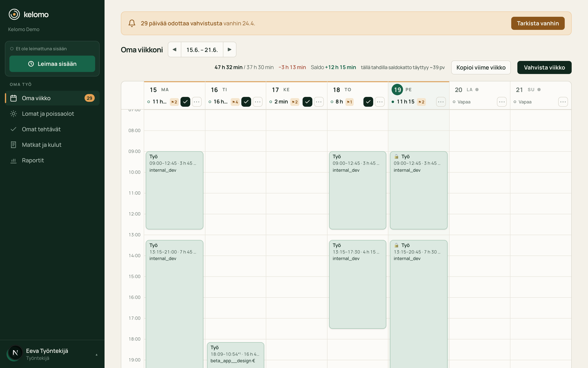Select day 20 LA header
This screenshot has height=368, width=588.
[x=467, y=90]
